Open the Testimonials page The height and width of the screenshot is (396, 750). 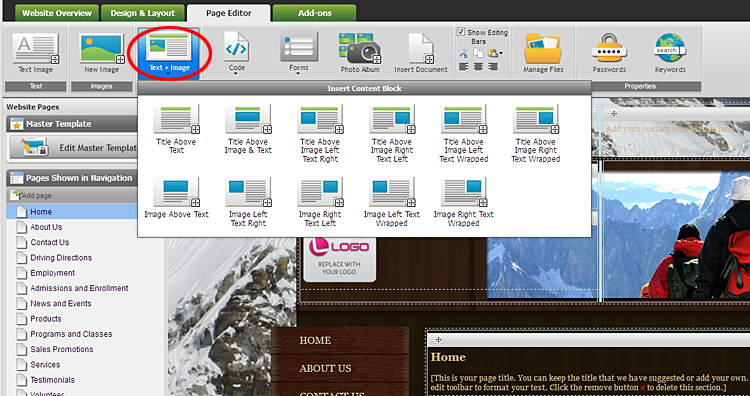tap(53, 380)
